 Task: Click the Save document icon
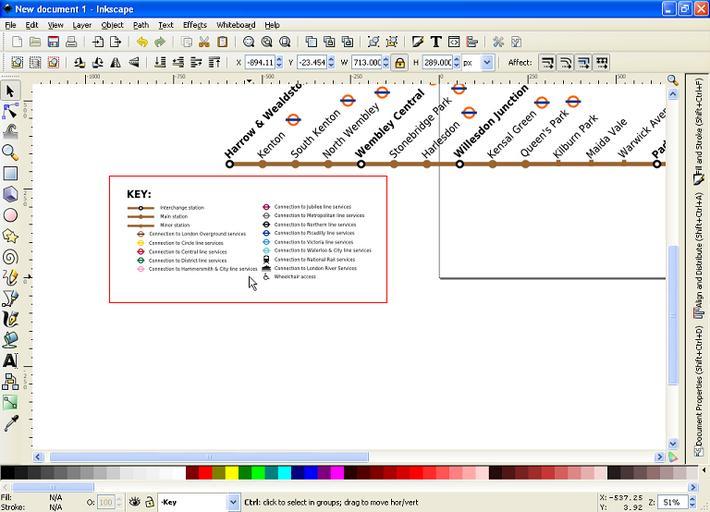coord(53,42)
